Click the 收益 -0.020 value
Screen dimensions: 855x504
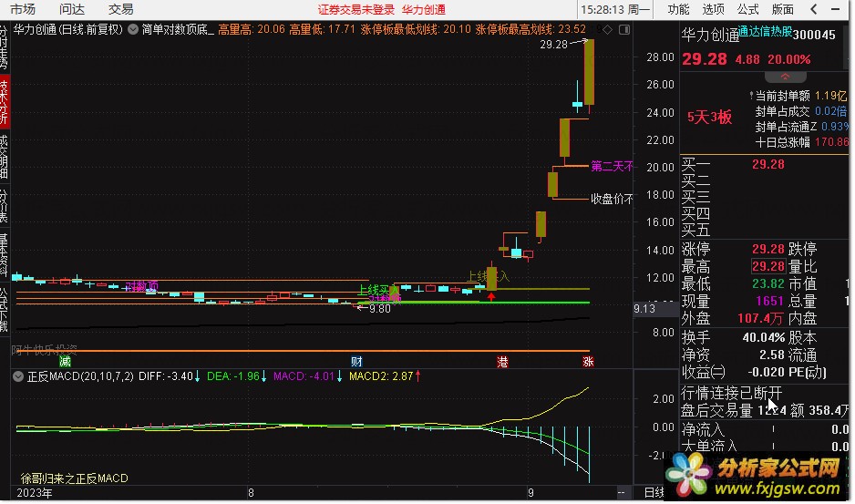click(x=766, y=372)
